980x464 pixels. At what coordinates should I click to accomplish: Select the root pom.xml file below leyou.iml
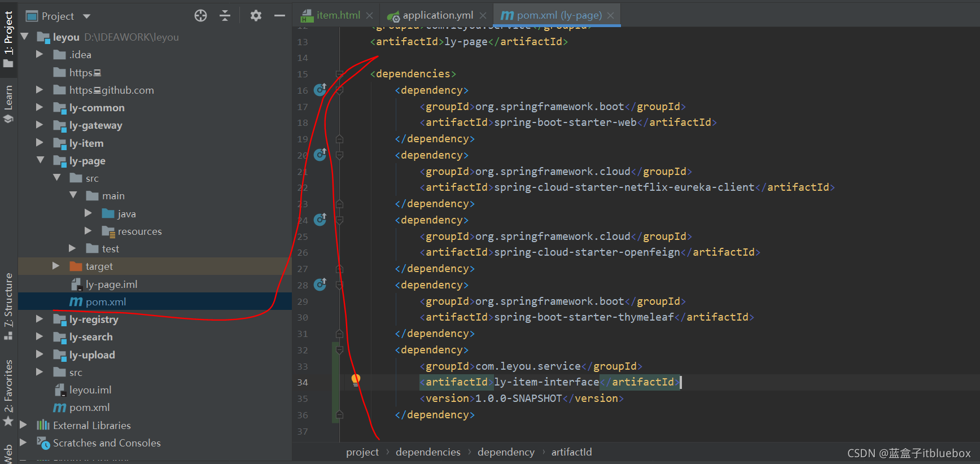point(89,407)
